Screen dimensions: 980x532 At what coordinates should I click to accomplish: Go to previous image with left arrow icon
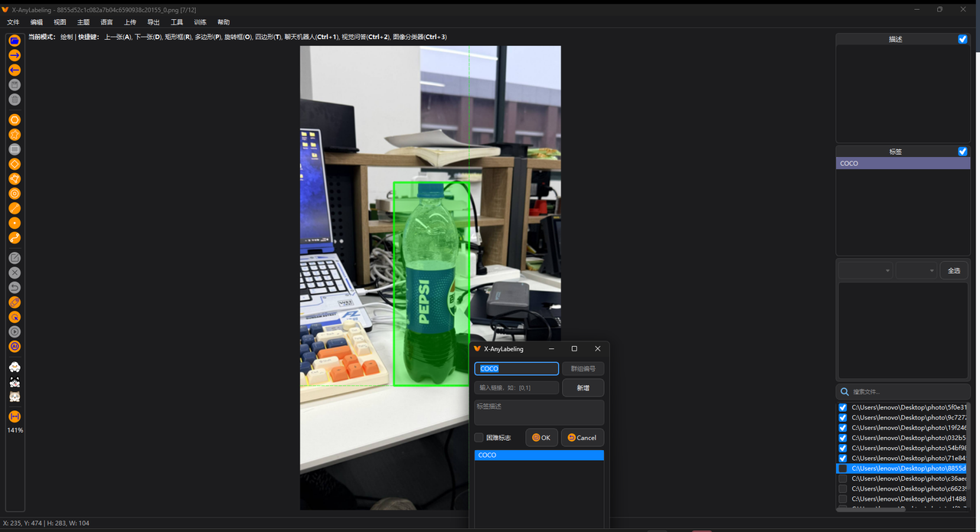tap(15, 70)
